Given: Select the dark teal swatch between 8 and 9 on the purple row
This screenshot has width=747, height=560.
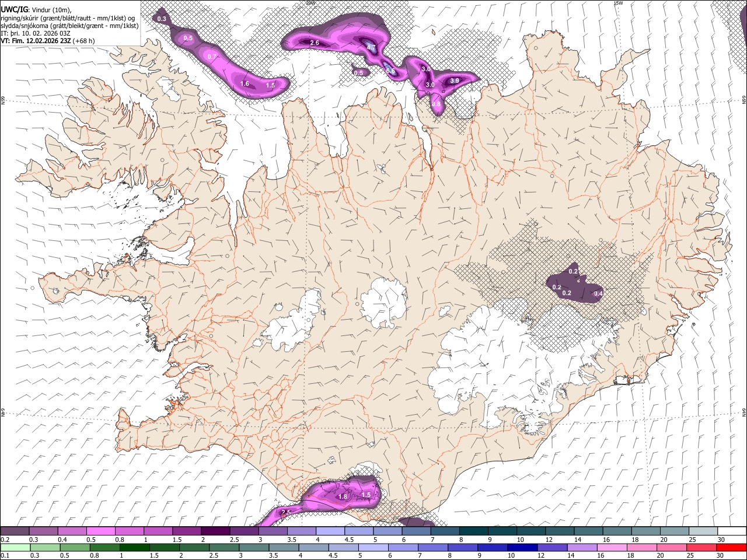Looking at the screenshot, I should pos(474,531).
